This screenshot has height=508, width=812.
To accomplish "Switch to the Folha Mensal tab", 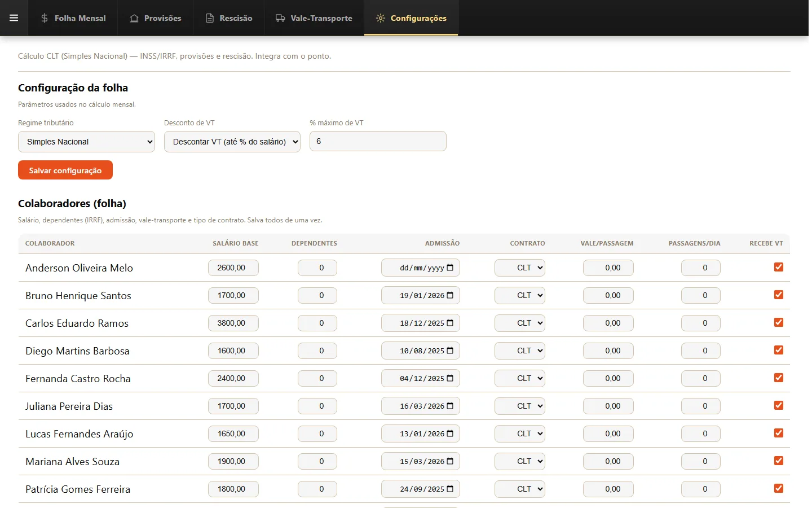I will pyautogui.click(x=73, y=18).
